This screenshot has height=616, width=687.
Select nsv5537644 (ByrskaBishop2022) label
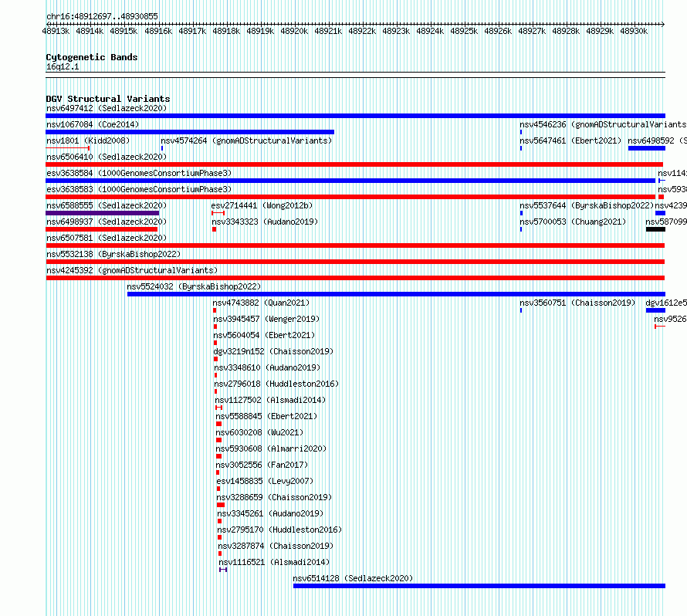click(587, 205)
